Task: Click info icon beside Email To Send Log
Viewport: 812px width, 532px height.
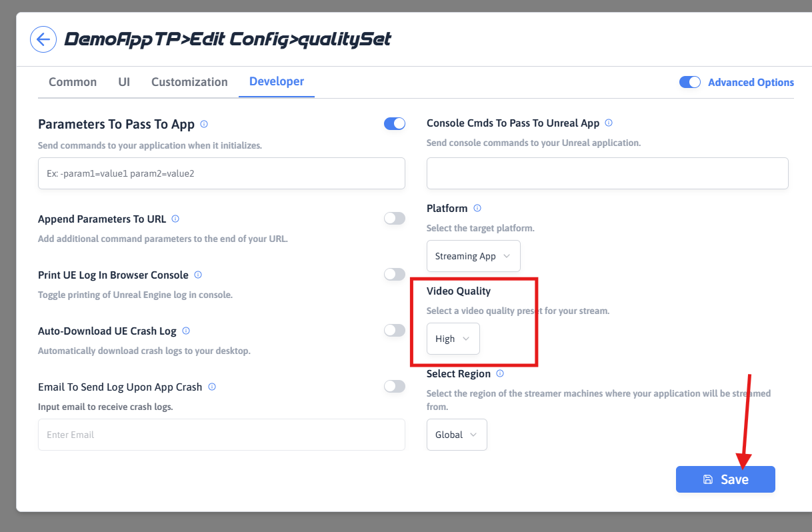Action: (211, 387)
